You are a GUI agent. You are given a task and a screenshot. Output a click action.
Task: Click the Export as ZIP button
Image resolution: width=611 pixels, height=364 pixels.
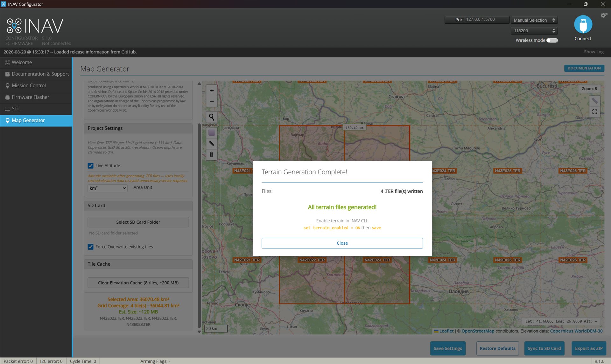[589, 348]
